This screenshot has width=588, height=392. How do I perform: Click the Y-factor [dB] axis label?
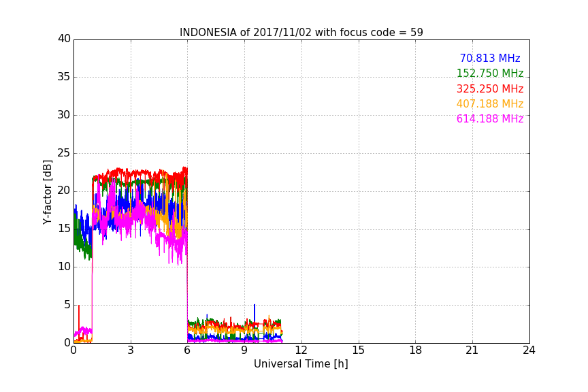(47, 192)
